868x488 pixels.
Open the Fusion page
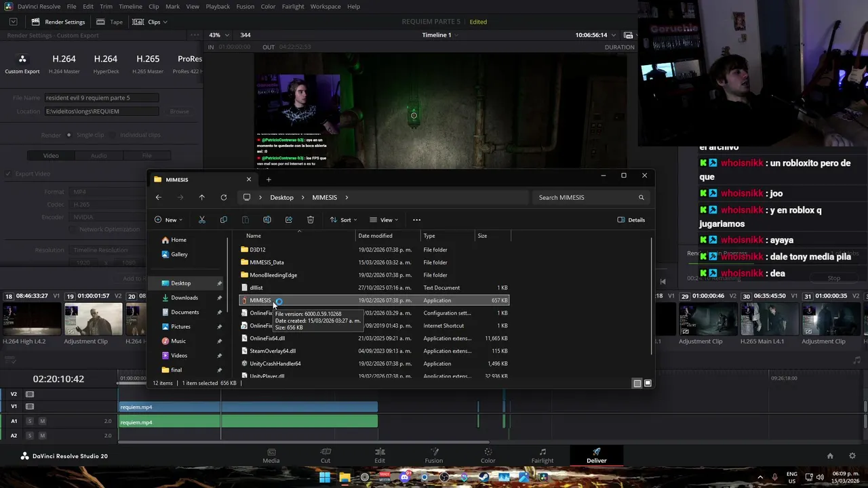(x=434, y=455)
